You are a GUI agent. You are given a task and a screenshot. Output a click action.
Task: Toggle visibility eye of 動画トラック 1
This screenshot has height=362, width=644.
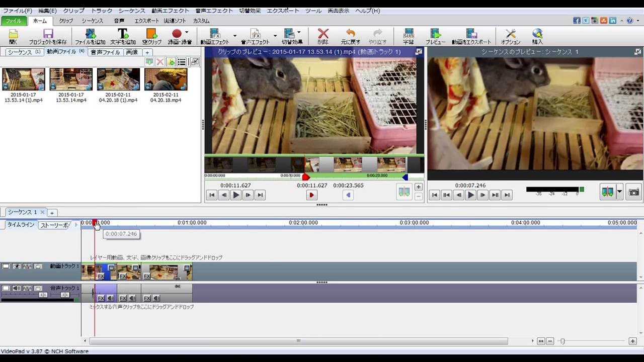(x=17, y=266)
